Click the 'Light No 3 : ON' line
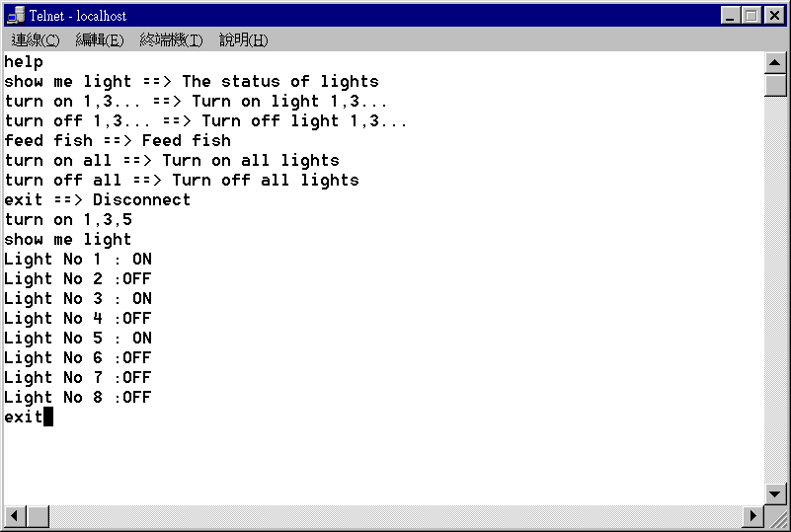The width and height of the screenshot is (791, 532). (x=78, y=298)
